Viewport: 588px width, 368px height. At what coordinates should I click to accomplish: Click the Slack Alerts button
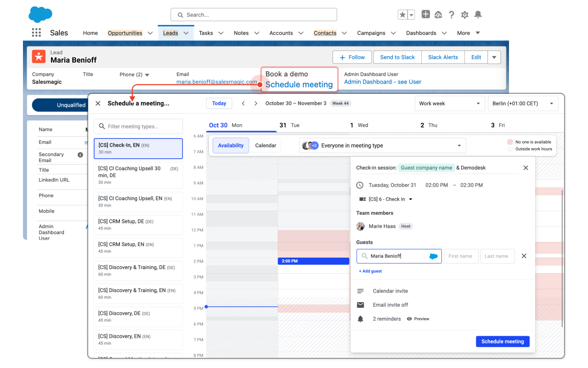[443, 57]
